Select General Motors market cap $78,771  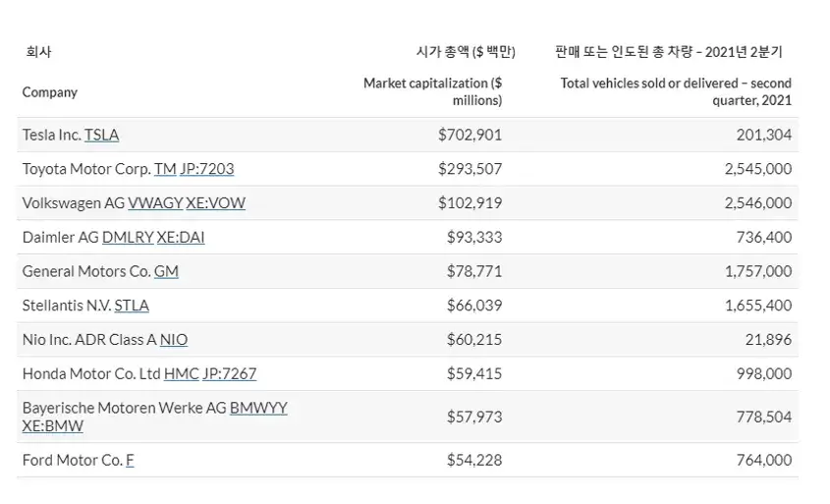474,271
